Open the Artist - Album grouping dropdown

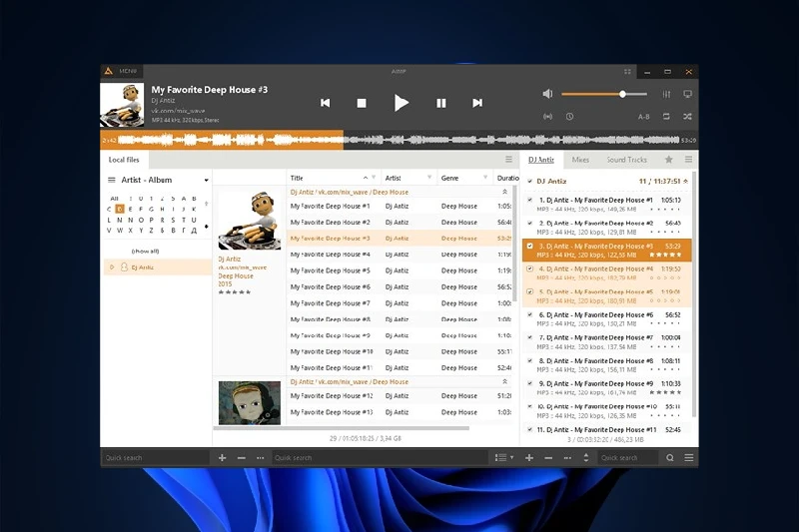click(206, 181)
